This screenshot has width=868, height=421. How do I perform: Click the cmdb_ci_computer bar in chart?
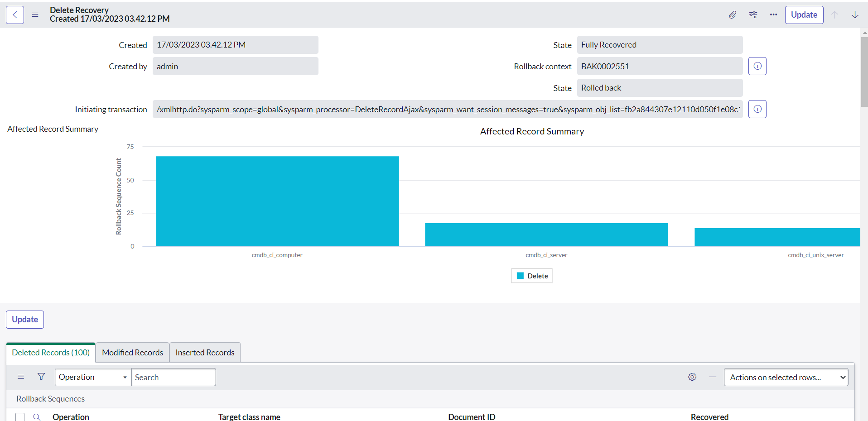tap(277, 201)
